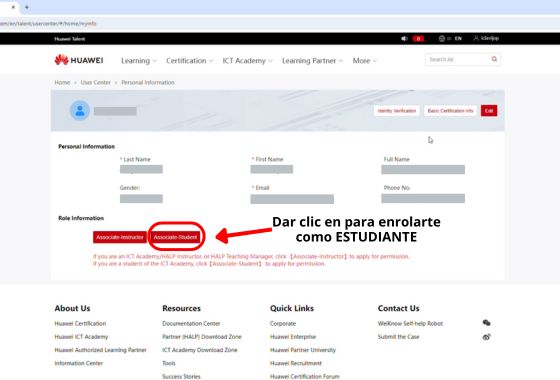The width and height of the screenshot is (560, 380).
Task: Expand the More menu
Action: pyautogui.click(x=364, y=61)
